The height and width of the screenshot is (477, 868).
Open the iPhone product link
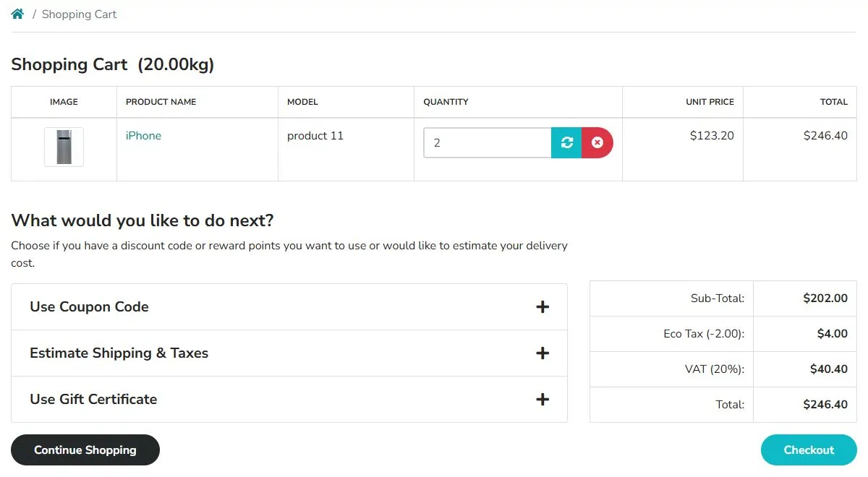coord(143,136)
